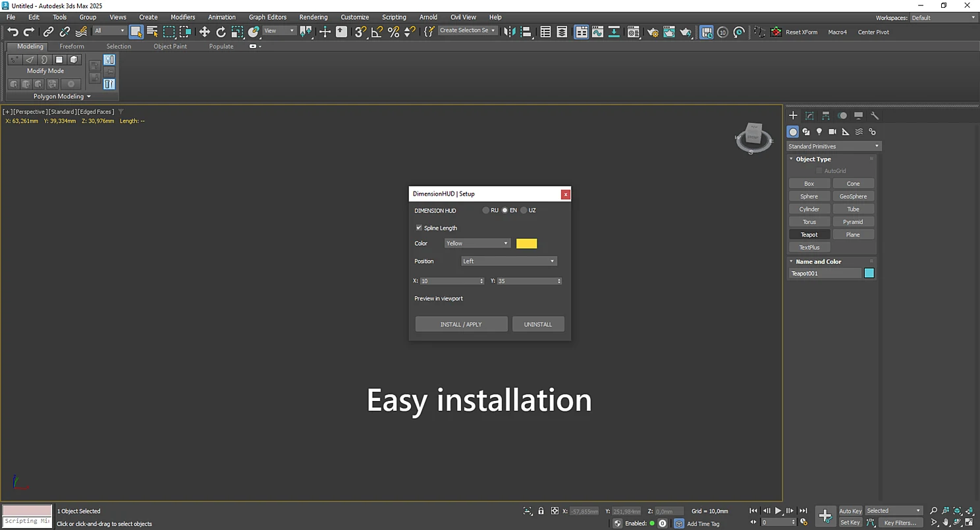Open the Workspaces Default dropdown

[943, 18]
